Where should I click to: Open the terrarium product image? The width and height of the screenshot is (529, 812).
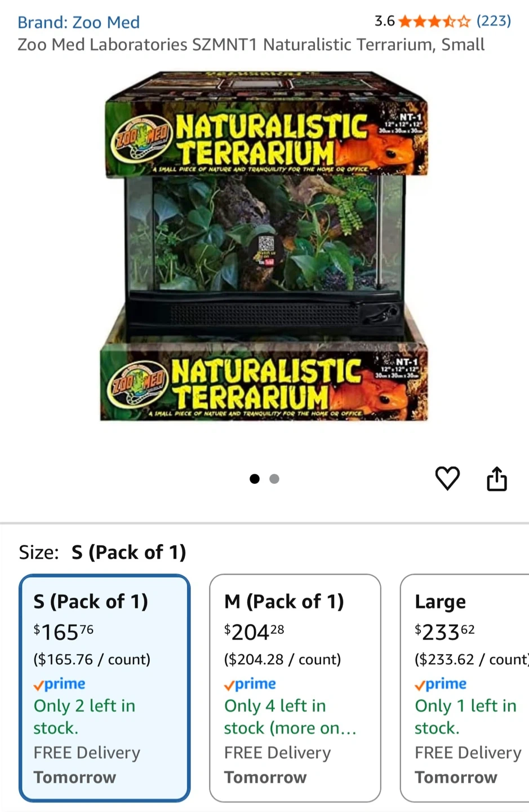(264, 246)
